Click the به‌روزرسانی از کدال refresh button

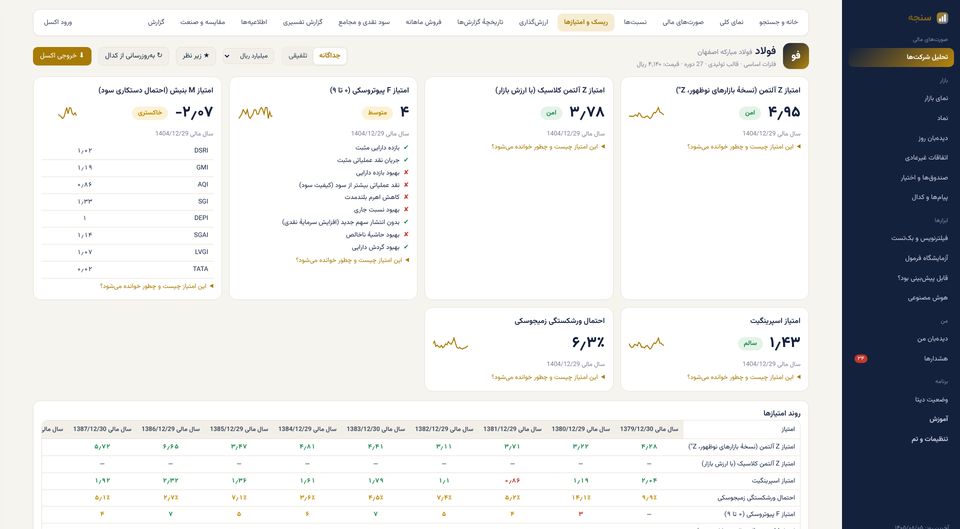[x=133, y=56]
